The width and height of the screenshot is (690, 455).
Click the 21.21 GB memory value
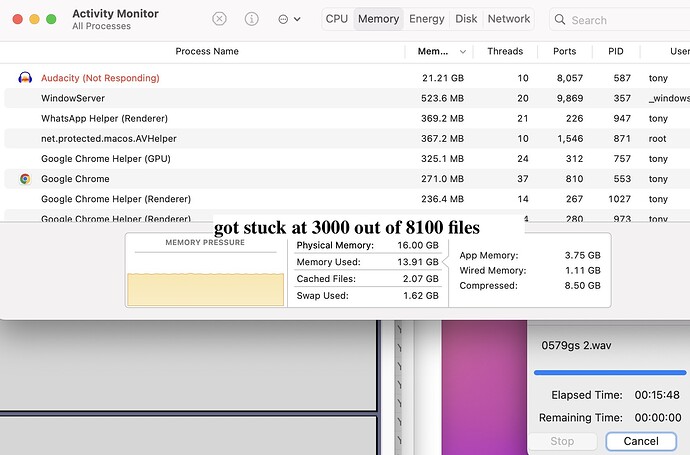pyautogui.click(x=443, y=78)
